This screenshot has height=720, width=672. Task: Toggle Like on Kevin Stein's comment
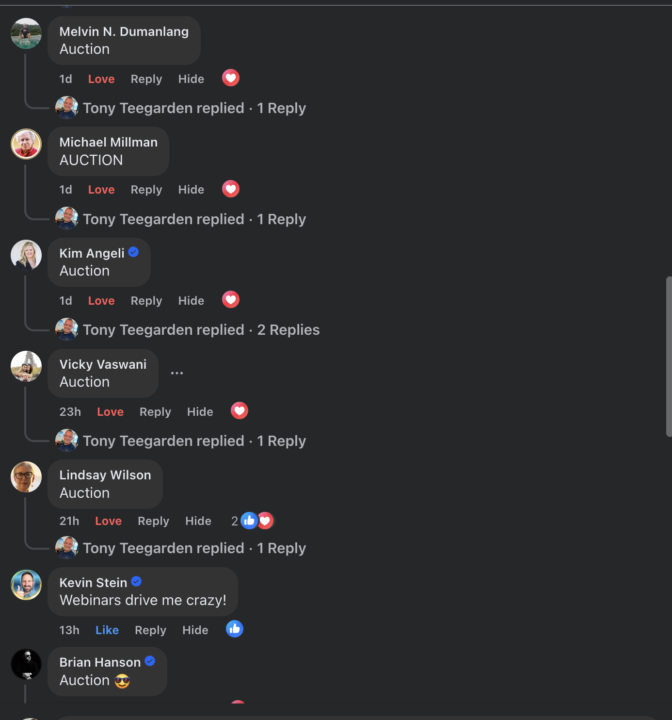click(107, 630)
